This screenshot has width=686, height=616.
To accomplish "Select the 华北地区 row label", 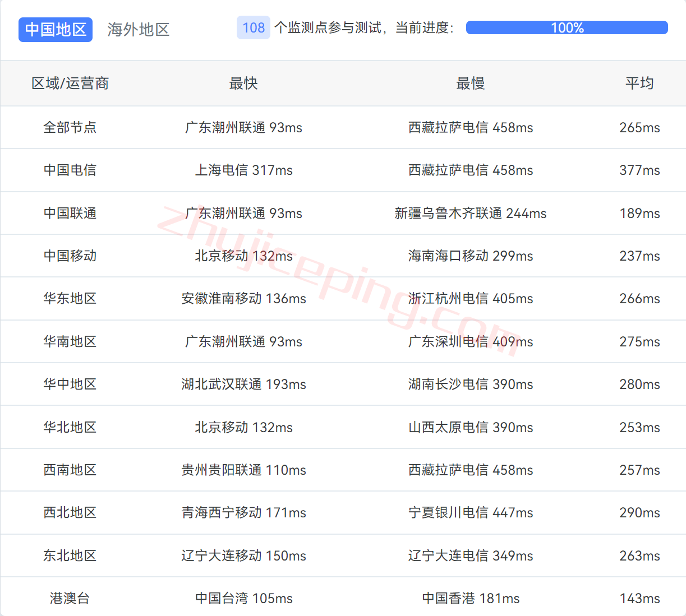I will pos(70,427).
